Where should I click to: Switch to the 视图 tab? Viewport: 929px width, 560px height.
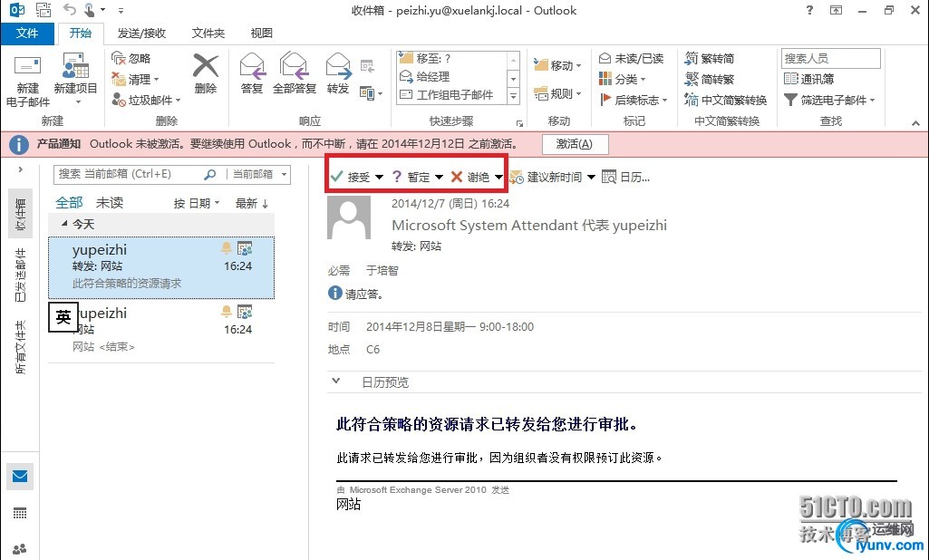(261, 34)
